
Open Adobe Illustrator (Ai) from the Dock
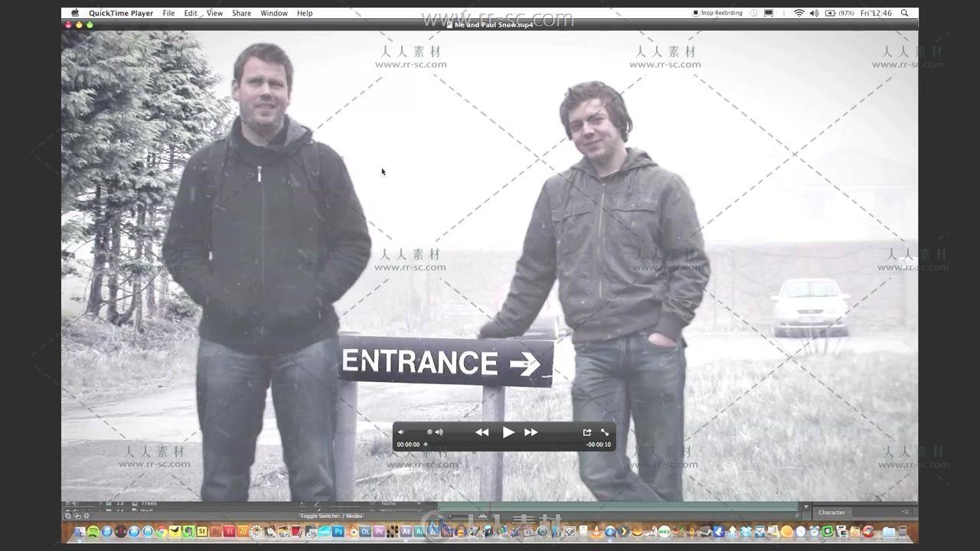tap(243, 531)
